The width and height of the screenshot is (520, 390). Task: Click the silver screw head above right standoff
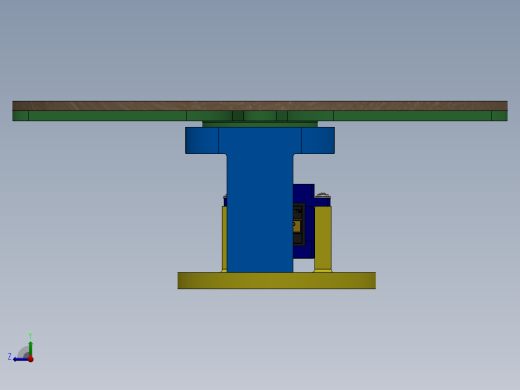click(x=322, y=195)
